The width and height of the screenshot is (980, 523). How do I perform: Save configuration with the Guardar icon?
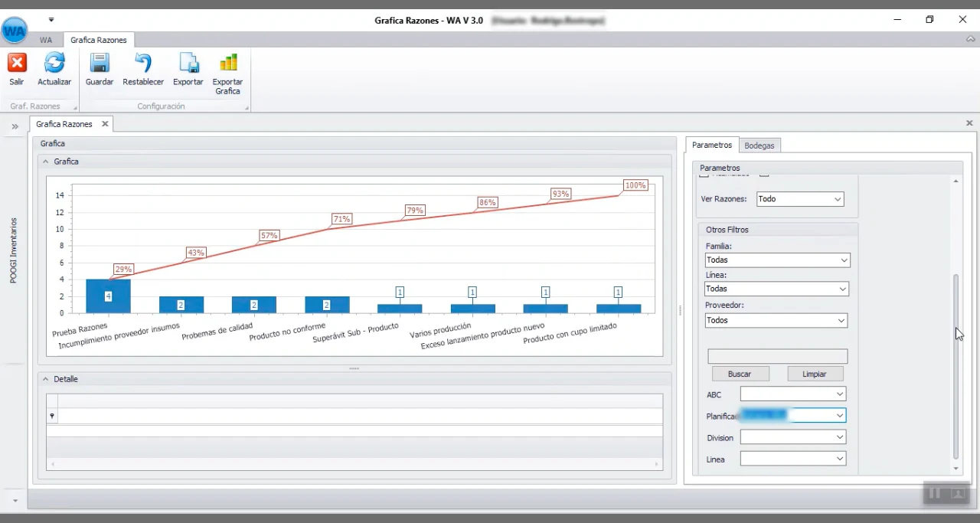click(100, 63)
